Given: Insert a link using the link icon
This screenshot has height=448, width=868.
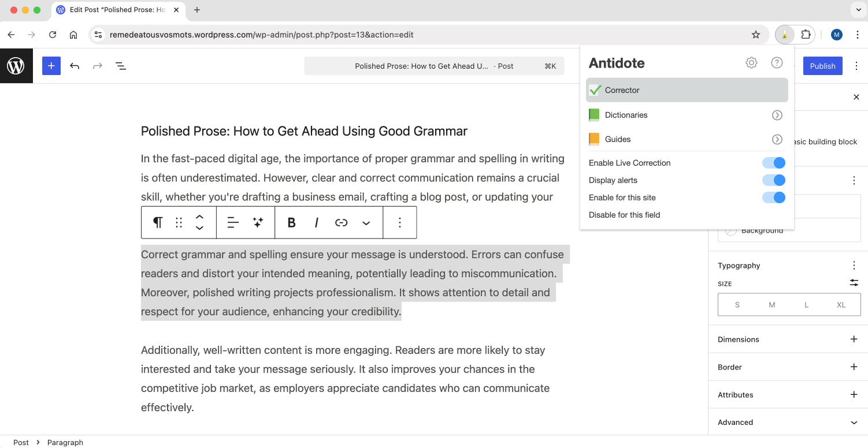Looking at the screenshot, I should pyautogui.click(x=342, y=223).
